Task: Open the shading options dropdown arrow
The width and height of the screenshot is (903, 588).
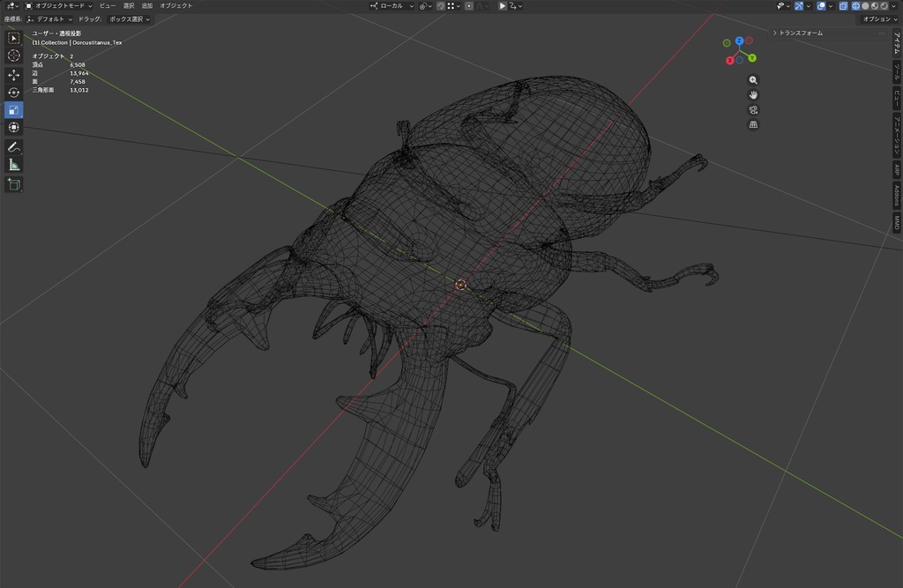Action: point(894,6)
